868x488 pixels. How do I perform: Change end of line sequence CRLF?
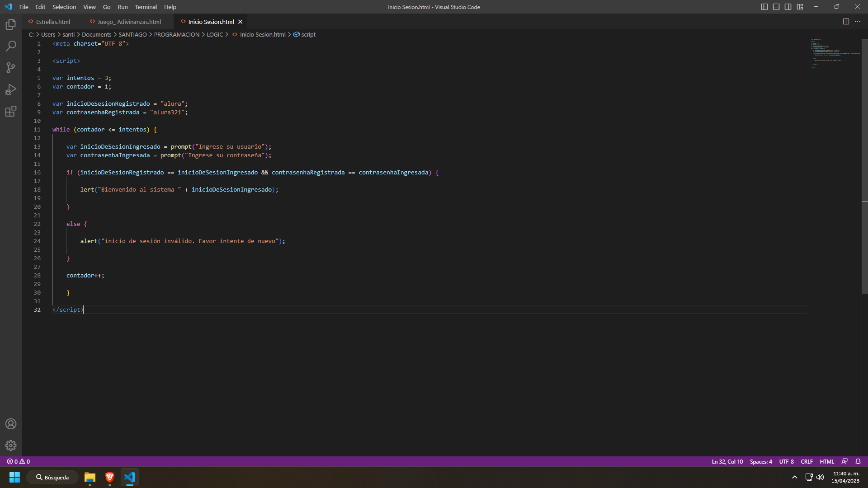(x=807, y=461)
